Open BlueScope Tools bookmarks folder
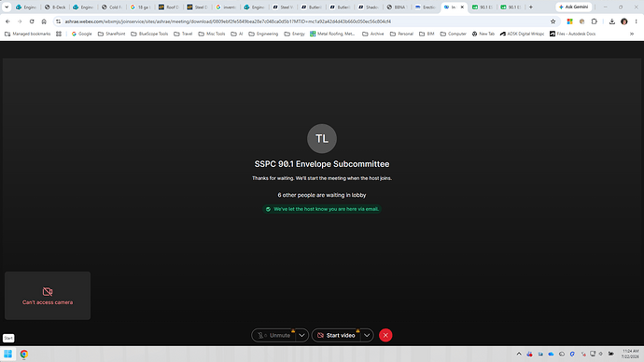 pyautogui.click(x=149, y=34)
